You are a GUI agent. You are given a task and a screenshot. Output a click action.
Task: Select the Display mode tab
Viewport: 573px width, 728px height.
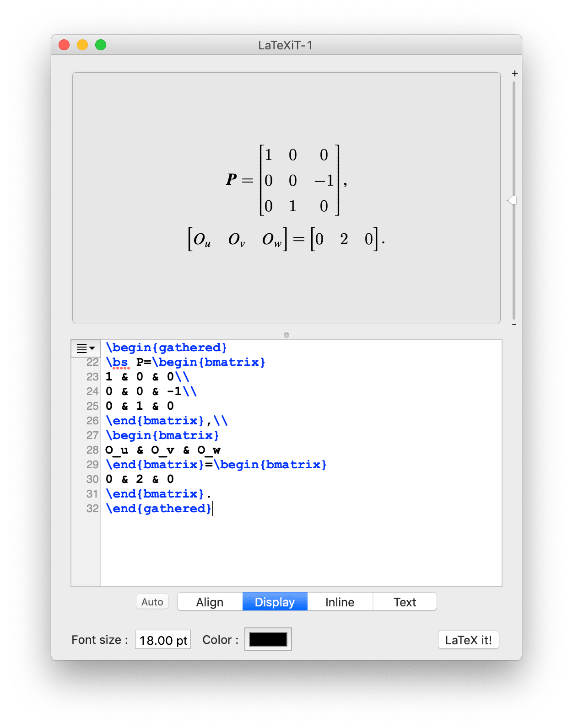point(275,602)
